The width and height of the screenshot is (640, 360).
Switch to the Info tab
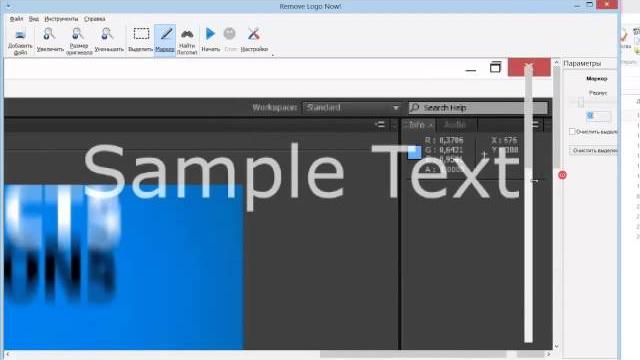pyautogui.click(x=418, y=124)
